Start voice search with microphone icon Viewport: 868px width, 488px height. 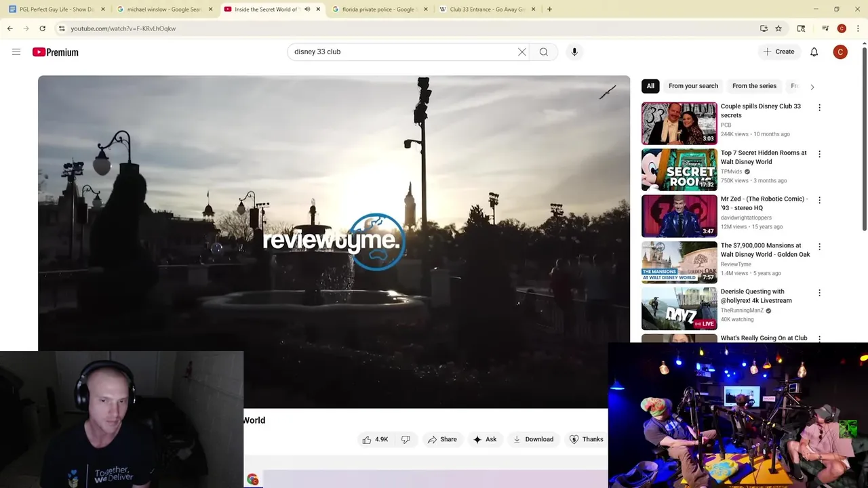[x=574, y=52]
